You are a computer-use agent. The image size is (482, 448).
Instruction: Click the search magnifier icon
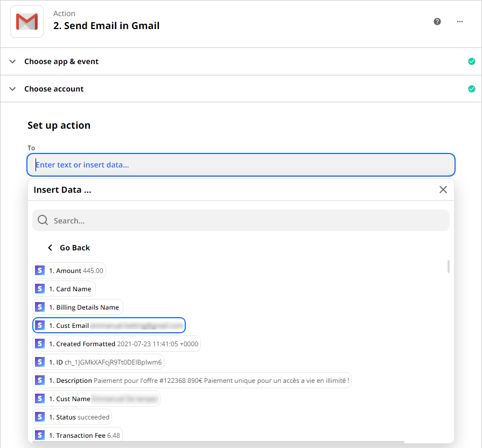43,221
